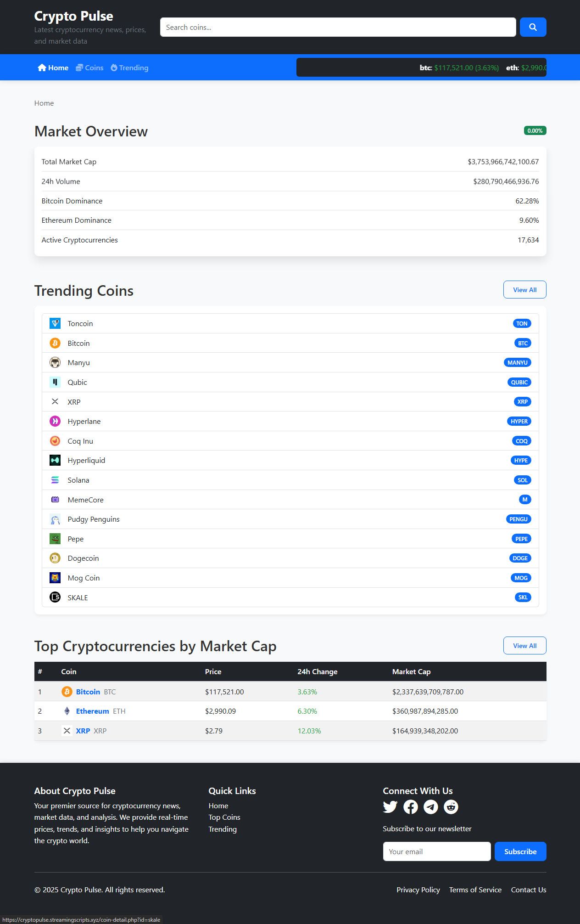This screenshot has height=924, width=580.
Task: Click the Your email newsletter field
Action: [436, 851]
